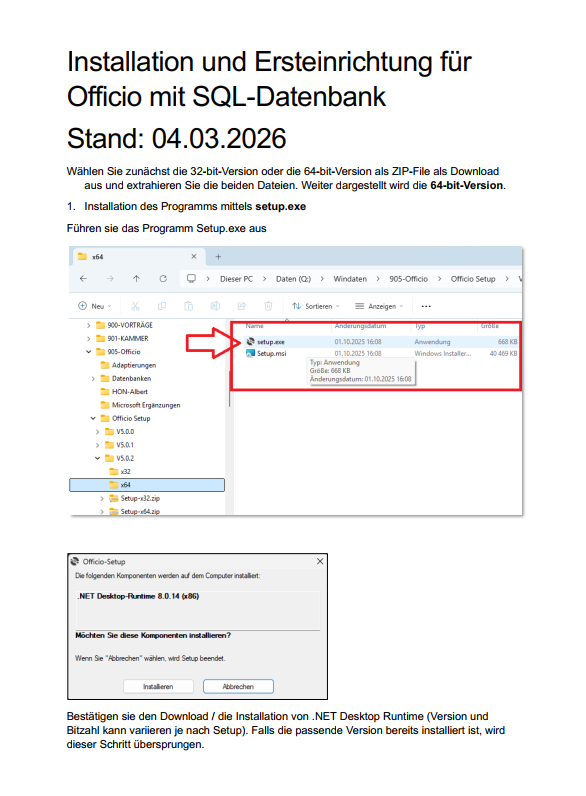The height and width of the screenshot is (796, 586).
Task: Click Officio Setup in the breadcrumb path
Action: [x=473, y=279]
